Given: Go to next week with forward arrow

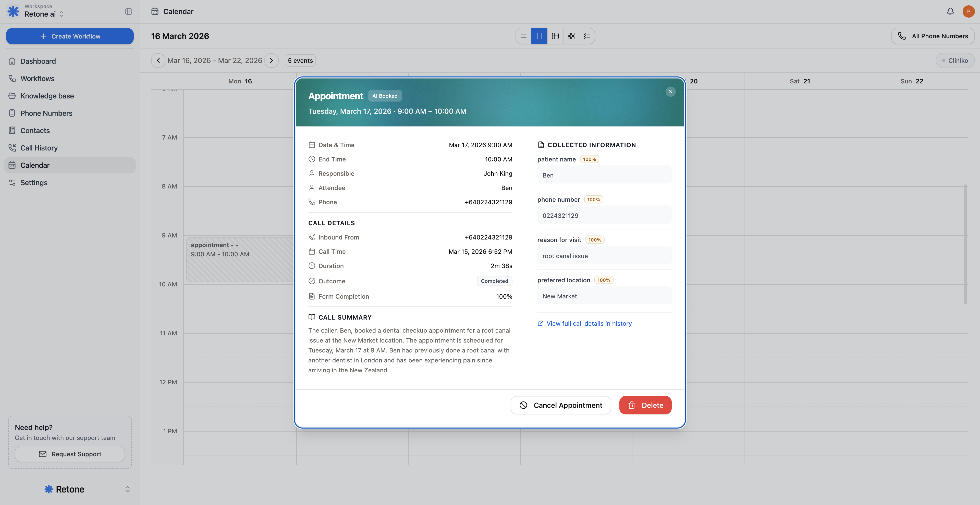Looking at the screenshot, I should pyautogui.click(x=272, y=60).
